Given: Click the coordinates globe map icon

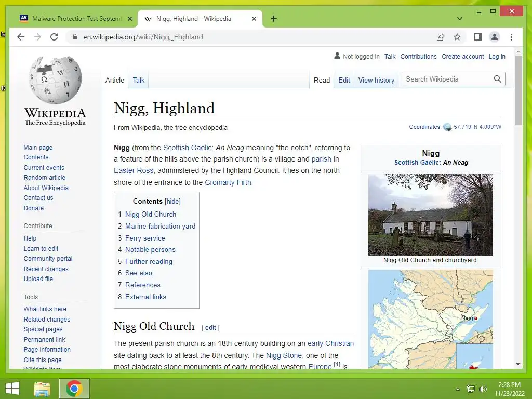Looking at the screenshot, I should click(447, 127).
